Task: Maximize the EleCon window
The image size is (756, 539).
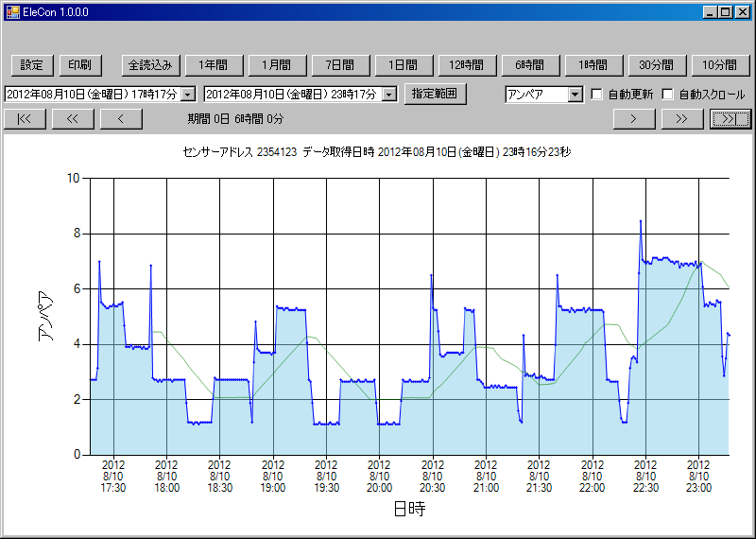Action: 725,12
